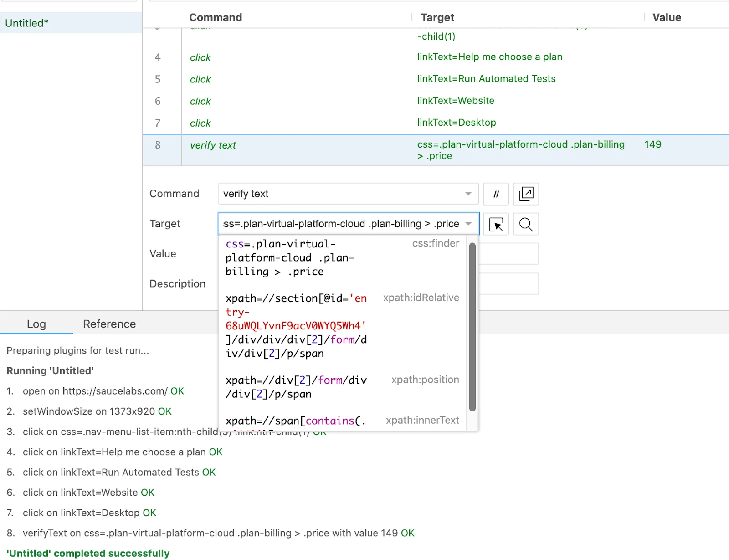Open the Command dropdown
The height and width of the screenshot is (560, 729).
468,194
